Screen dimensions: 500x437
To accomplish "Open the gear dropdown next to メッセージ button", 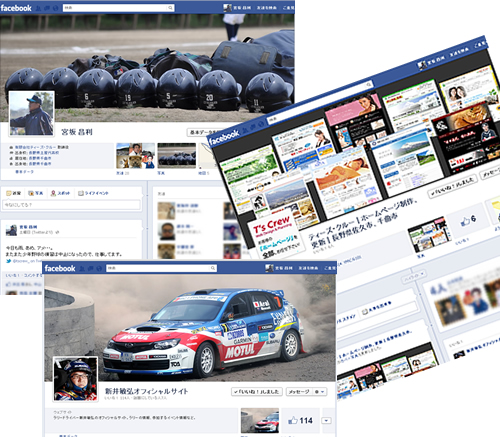I will (x=320, y=392).
